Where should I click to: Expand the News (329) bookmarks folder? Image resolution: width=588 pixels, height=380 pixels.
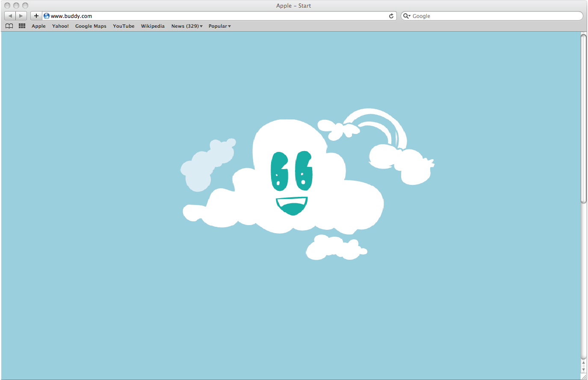point(187,26)
